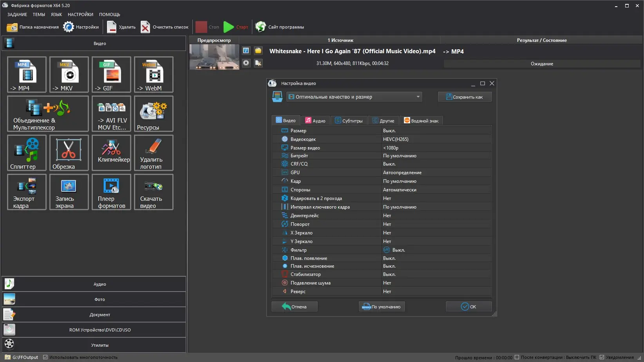Switch to the Субтитры tab
This screenshot has height=362, width=644.
click(349, 121)
